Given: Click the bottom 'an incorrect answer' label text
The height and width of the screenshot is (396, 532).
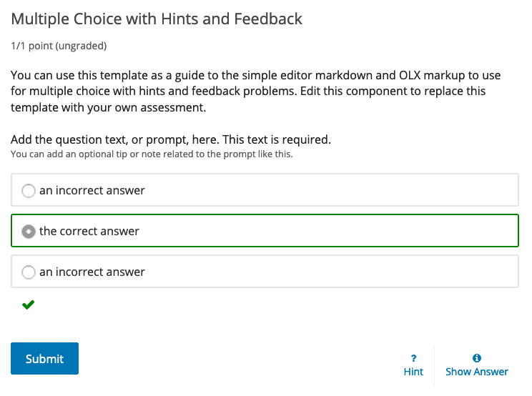Looking at the screenshot, I should coord(92,272).
